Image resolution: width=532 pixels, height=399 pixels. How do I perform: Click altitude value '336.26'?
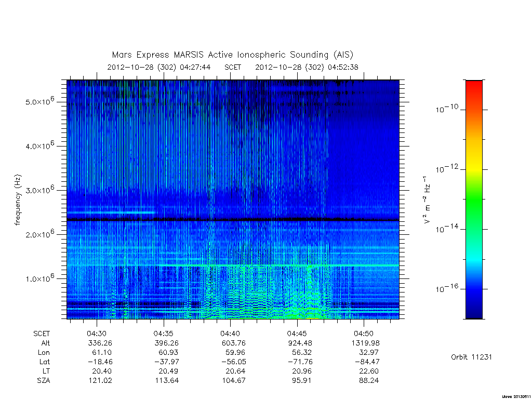click(100, 343)
